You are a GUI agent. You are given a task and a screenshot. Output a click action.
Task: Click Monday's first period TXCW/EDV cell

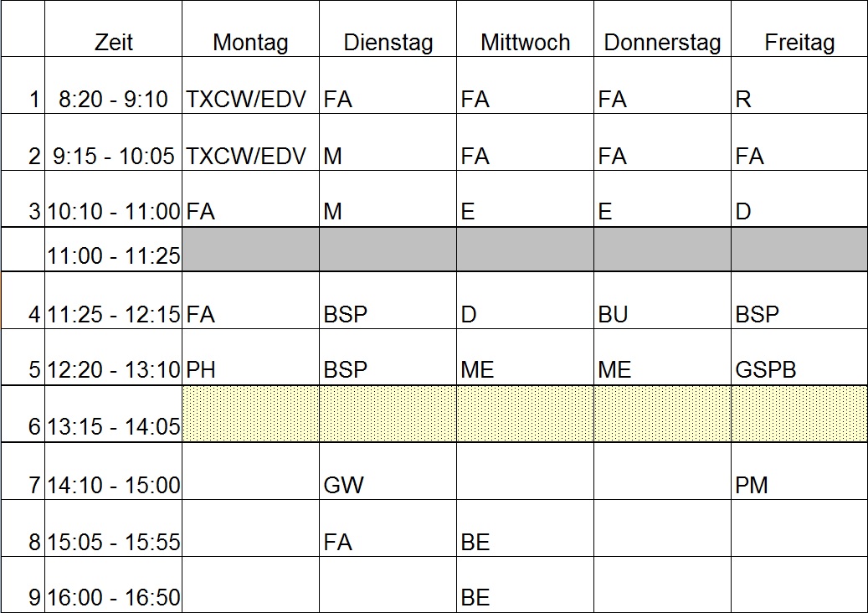[x=251, y=85]
